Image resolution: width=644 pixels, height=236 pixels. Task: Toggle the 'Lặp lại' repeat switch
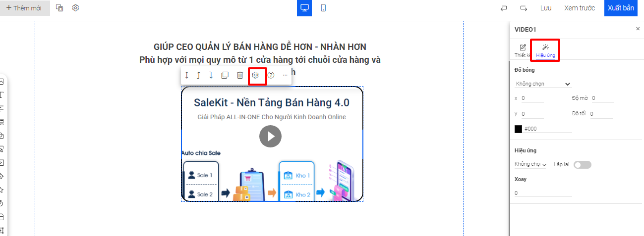click(x=582, y=165)
